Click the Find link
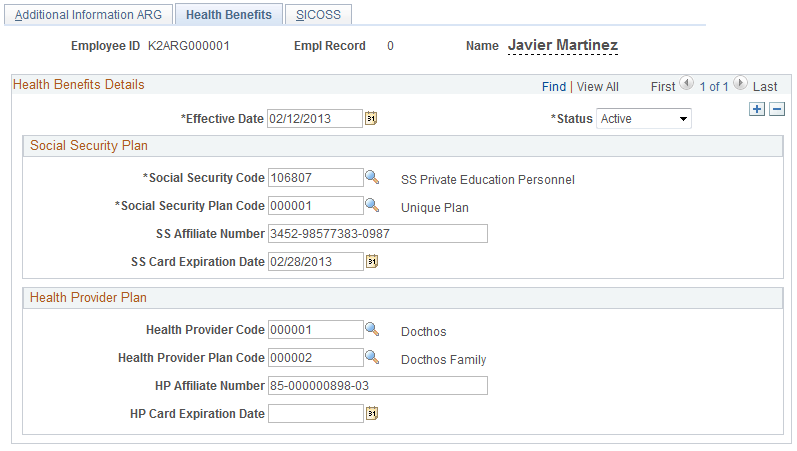 553,87
